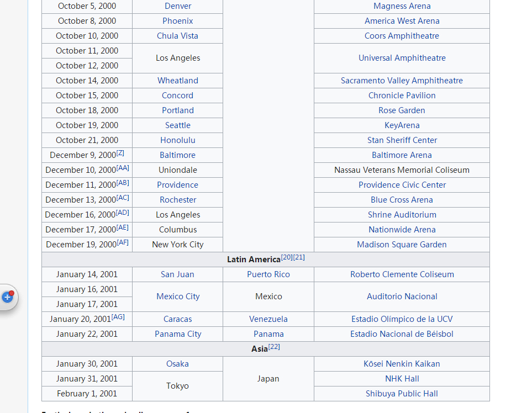Open the Nationwide Arena link
Viewport: 532px width, 413px height.
point(402,230)
